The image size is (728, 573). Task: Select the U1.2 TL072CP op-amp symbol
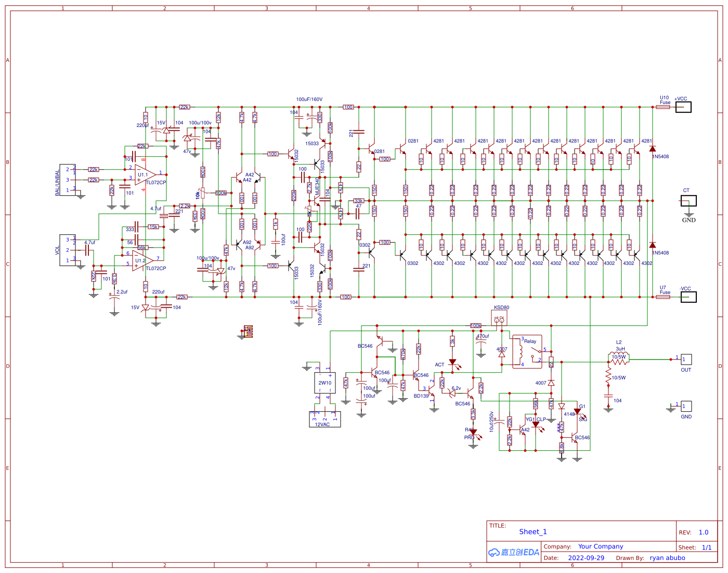click(139, 260)
